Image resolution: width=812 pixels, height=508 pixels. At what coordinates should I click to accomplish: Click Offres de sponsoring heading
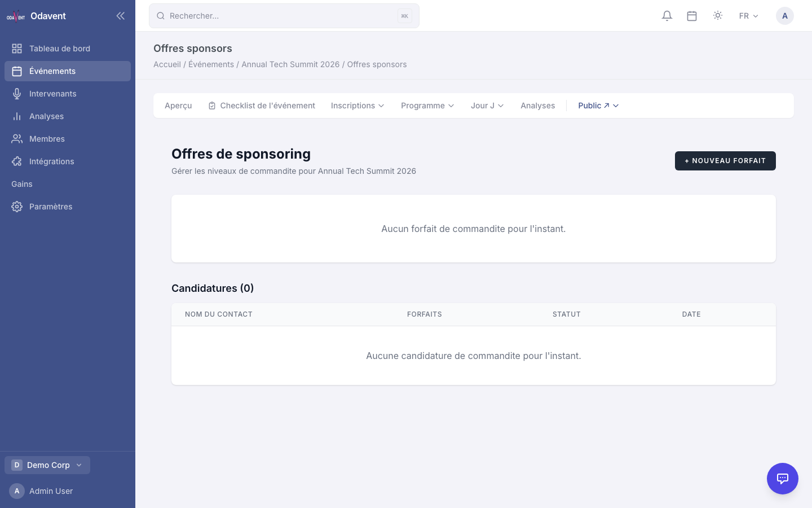pyautogui.click(x=241, y=154)
